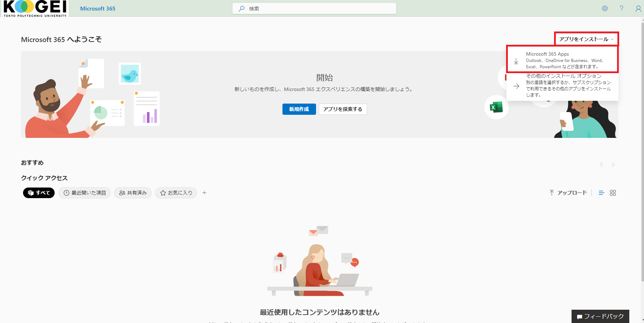Click the アプリを探索する button
The image size is (644, 323).
(x=343, y=109)
